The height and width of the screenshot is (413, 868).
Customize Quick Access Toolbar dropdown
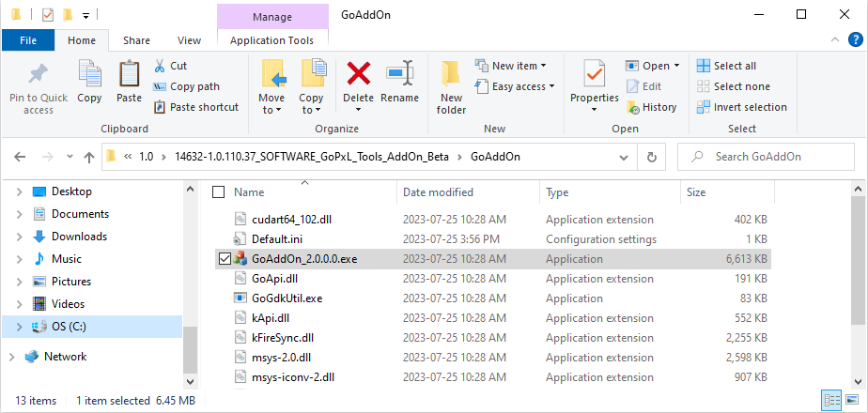(x=85, y=15)
